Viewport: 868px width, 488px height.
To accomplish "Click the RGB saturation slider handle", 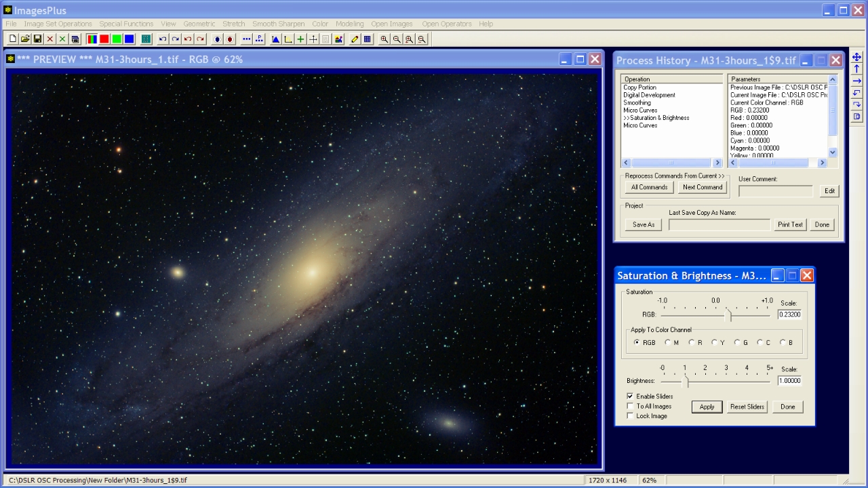I will point(729,315).
